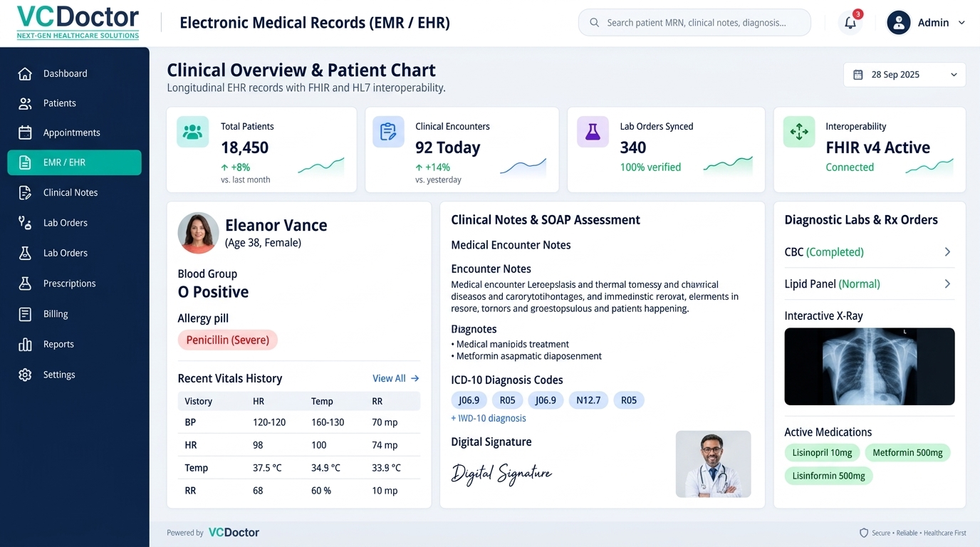This screenshot has height=547, width=980.
Task: Click the Clinical Encounters clipboard icon
Action: coord(388,132)
